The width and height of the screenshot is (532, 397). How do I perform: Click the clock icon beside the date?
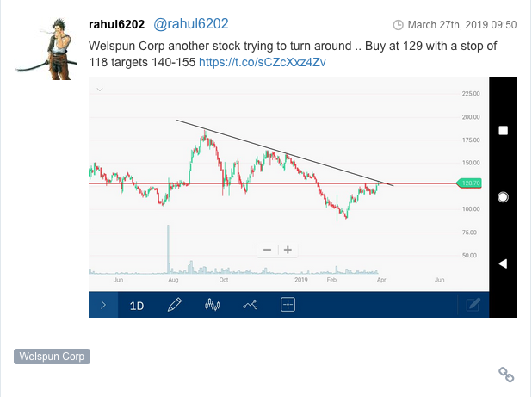398,25
